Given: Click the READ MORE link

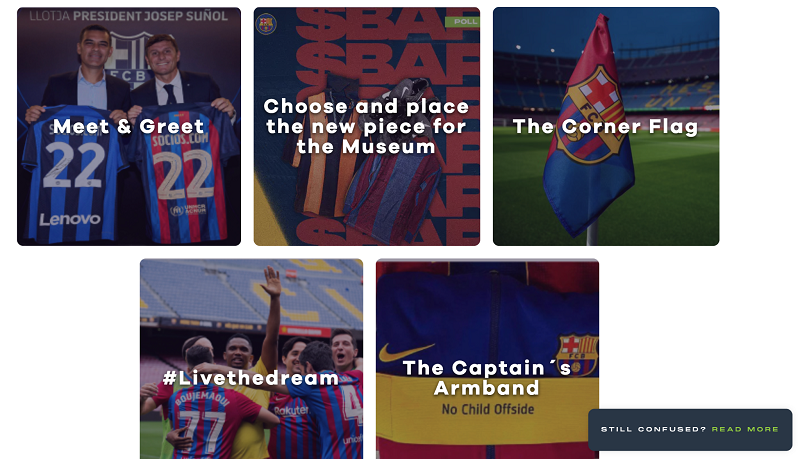Looking at the screenshot, I should click(745, 429).
